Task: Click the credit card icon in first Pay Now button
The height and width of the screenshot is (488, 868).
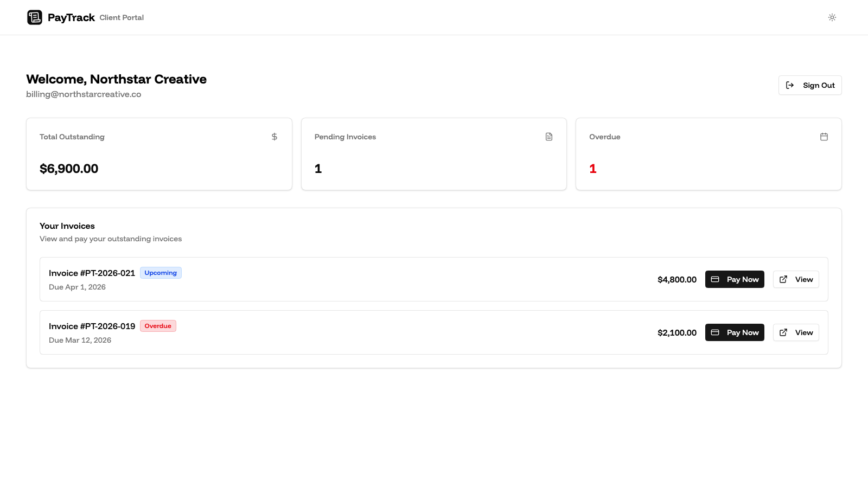Action: 716,279
